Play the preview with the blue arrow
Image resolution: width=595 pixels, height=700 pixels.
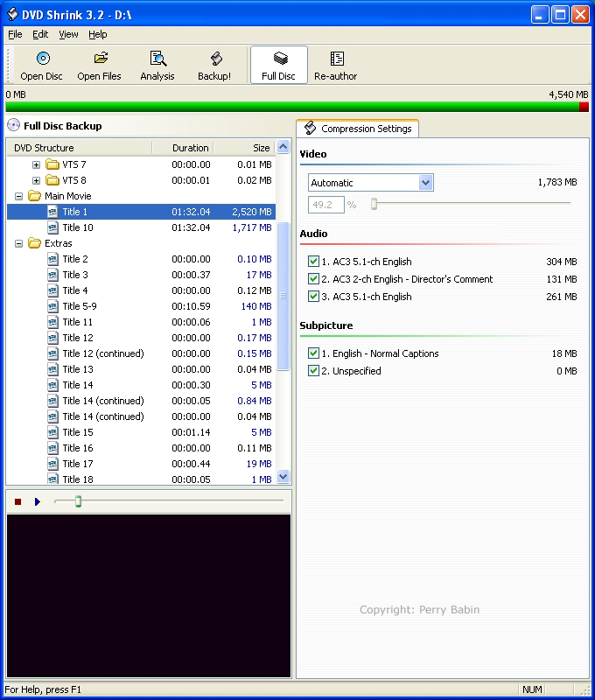point(38,501)
